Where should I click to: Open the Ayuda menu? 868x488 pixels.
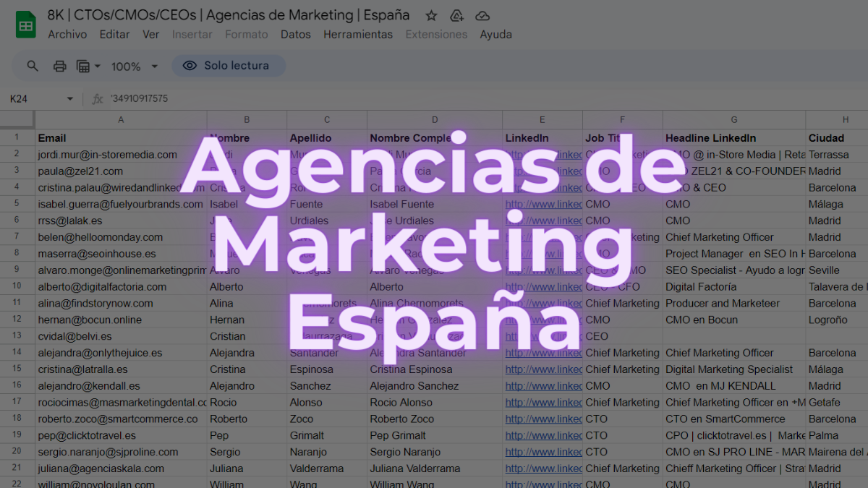[495, 34]
